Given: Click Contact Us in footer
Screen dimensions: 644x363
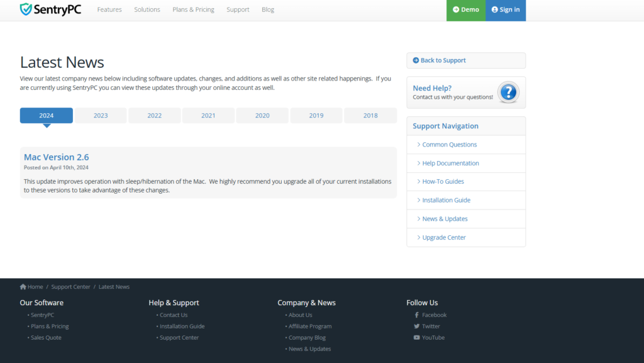Looking at the screenshot, I should (174, 315).
